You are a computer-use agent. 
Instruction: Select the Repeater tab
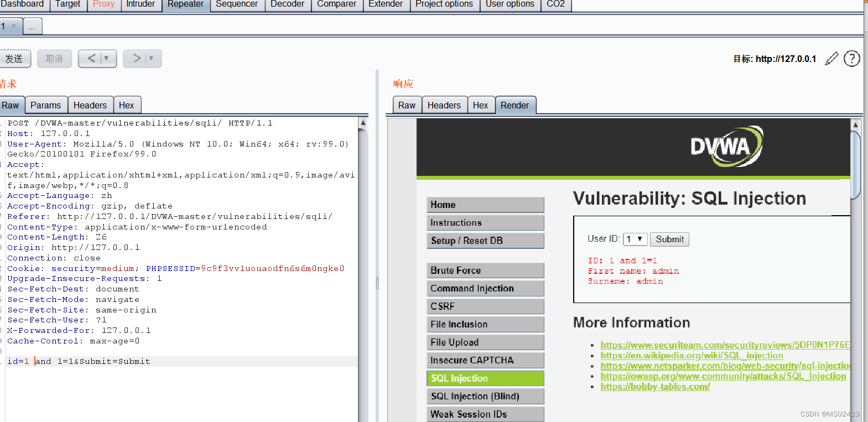pos(185,4)
